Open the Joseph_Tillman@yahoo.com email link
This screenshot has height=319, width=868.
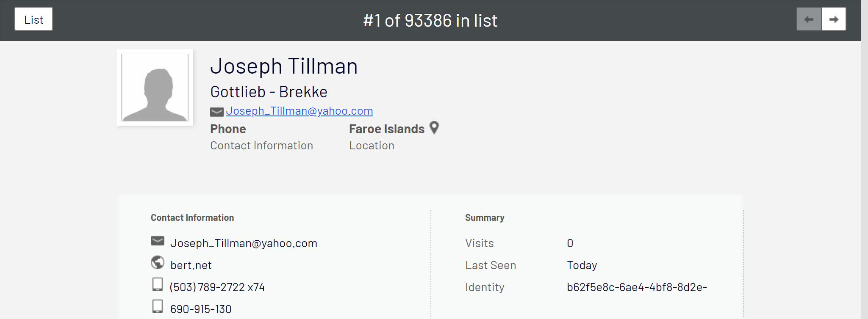[x=300, y=111]
